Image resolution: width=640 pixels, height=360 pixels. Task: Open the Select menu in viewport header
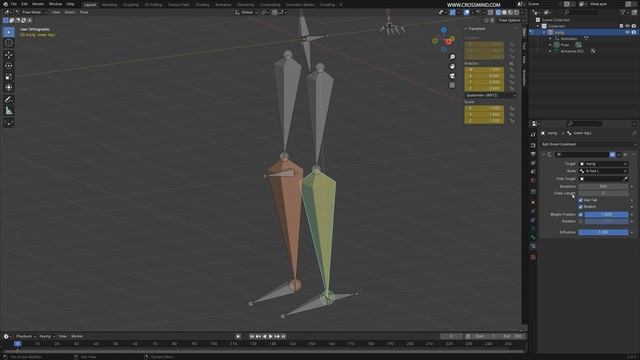70,12
